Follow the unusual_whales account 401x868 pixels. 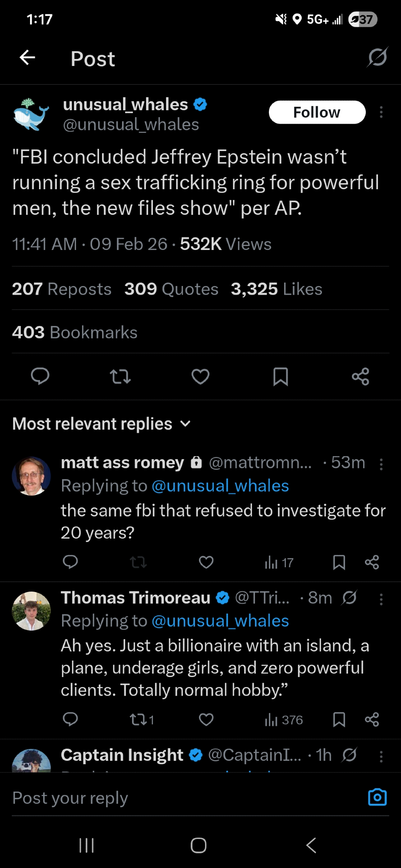click(x=317, y=112)
